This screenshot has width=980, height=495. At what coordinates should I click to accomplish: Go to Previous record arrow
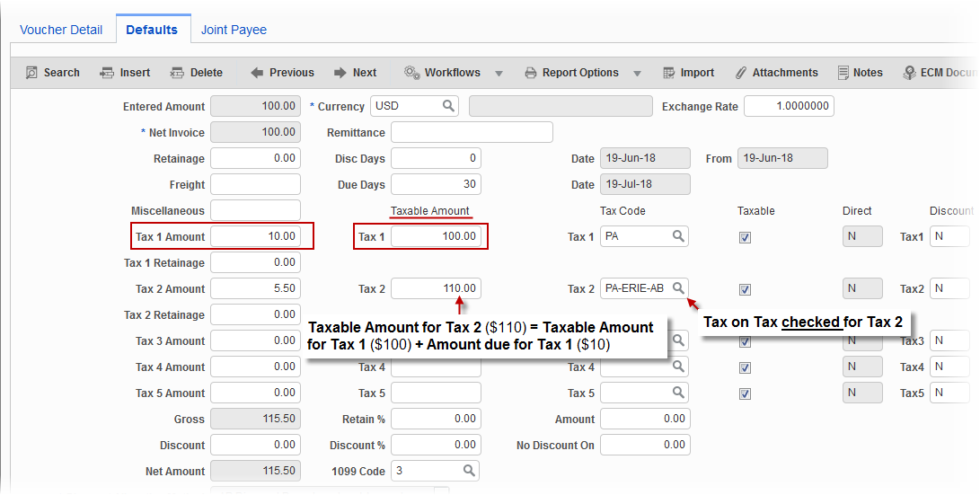[x=257, y=73]
